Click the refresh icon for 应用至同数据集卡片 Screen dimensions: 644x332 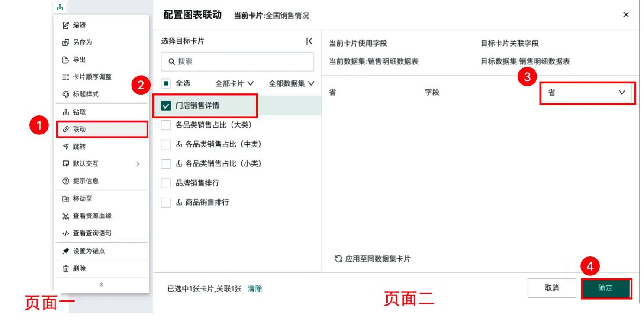338,259
